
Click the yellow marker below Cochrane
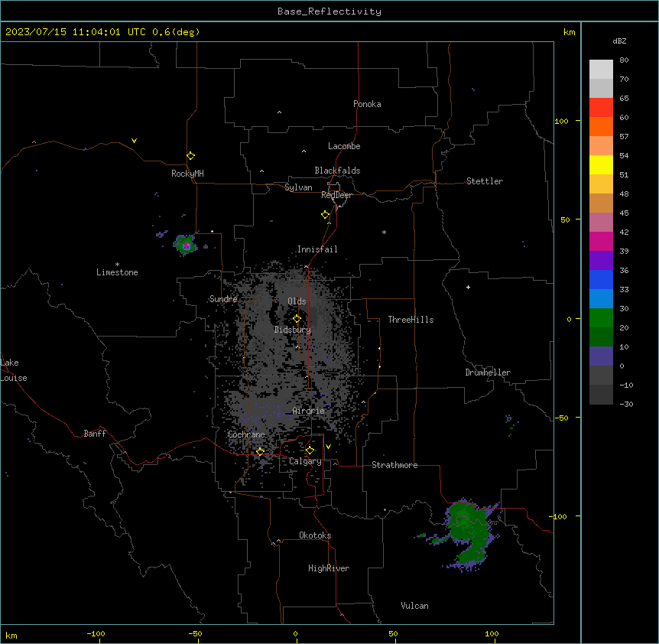(x=260, y=451)
